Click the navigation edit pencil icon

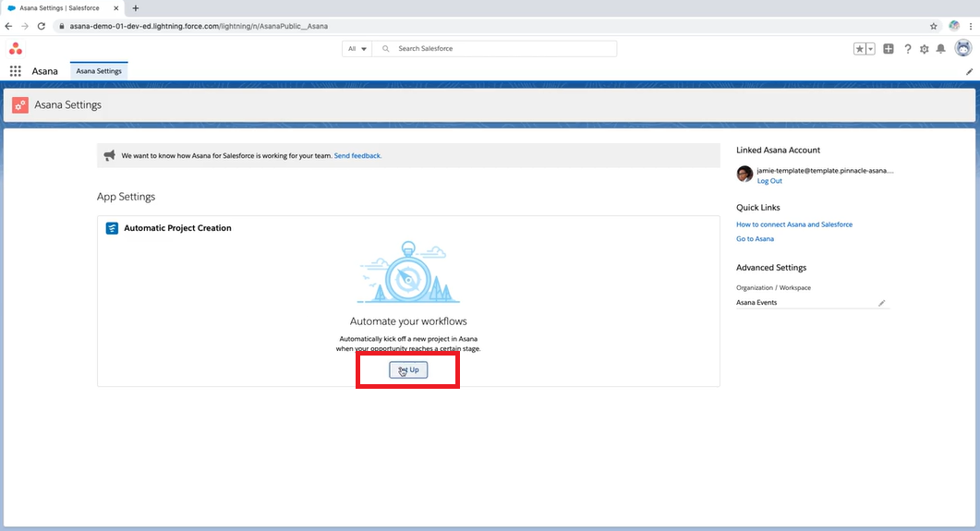(969, 71)
